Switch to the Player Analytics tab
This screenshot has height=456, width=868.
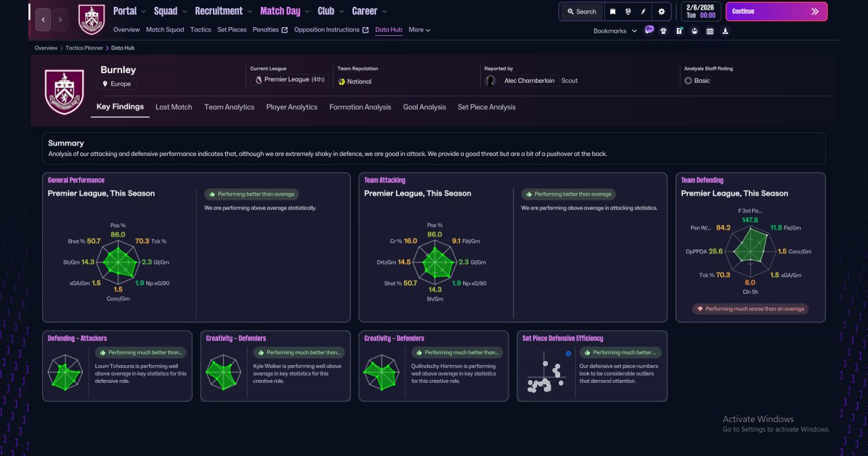tap(292, 107)
